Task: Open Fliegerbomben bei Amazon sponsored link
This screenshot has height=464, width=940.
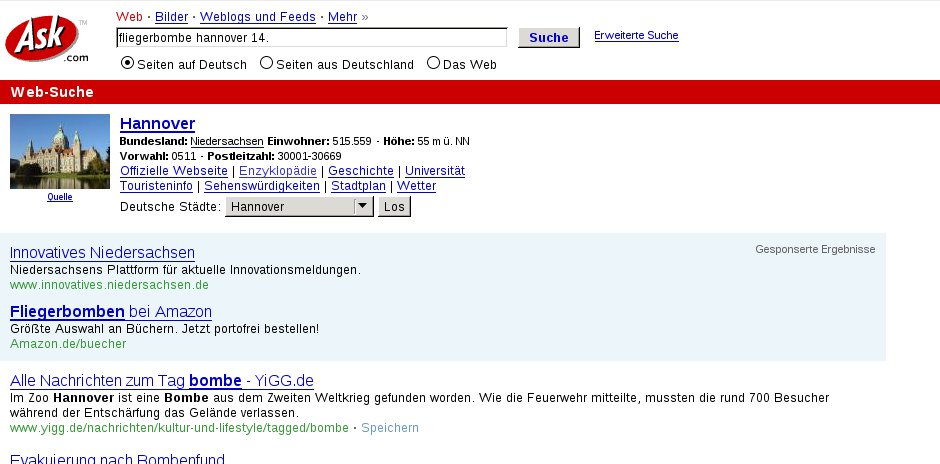Action: coord(111,312)
